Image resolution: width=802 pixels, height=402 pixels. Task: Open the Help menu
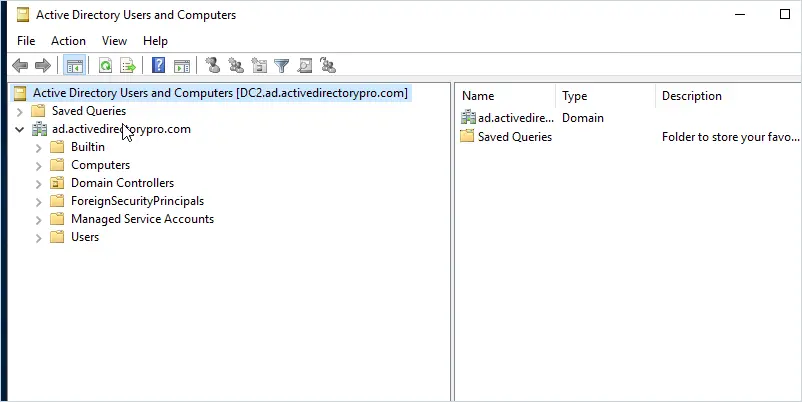pos(155,41)
